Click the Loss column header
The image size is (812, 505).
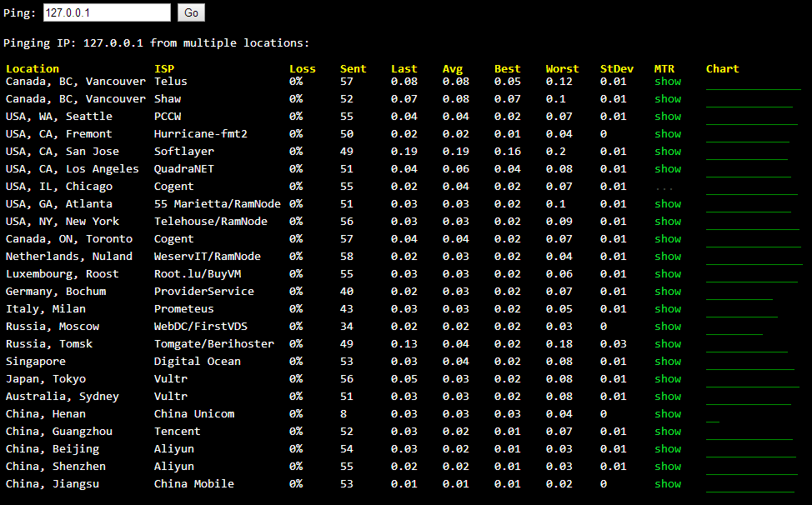(x=303, y=69)
